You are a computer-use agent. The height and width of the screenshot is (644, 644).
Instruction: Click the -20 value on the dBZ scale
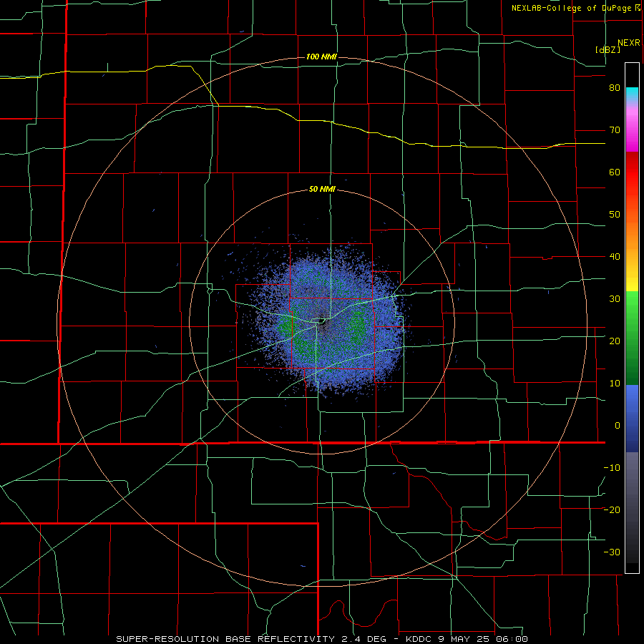pyautogui.click(x=612, y=509)
